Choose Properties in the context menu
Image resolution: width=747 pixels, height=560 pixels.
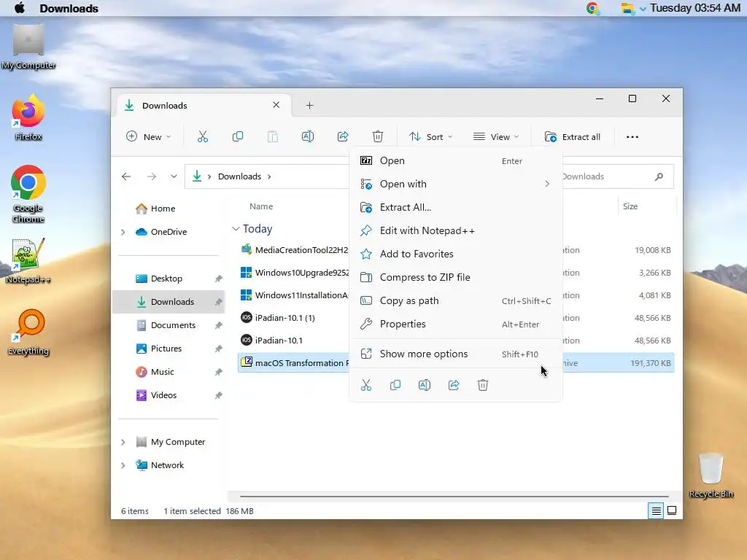(455, 324)
